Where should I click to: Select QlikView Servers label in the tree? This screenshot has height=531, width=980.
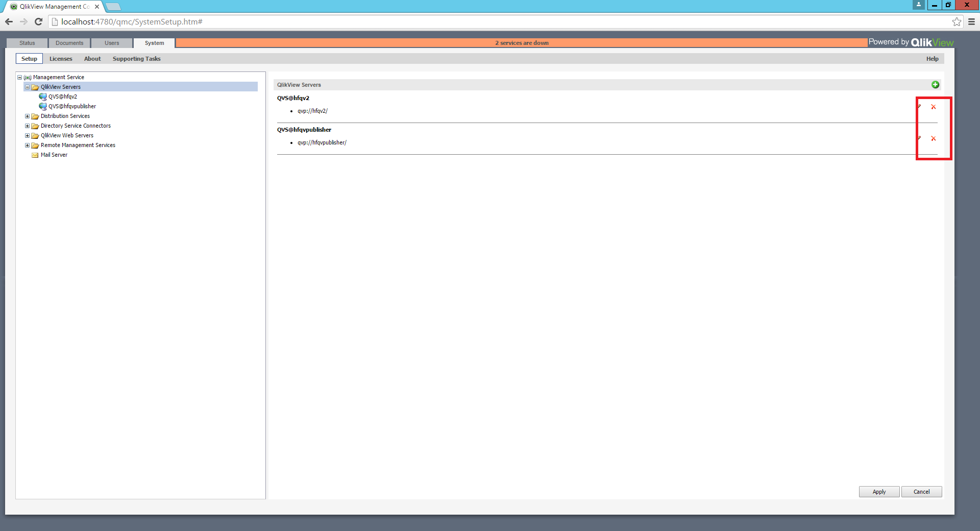coord(61,87)
